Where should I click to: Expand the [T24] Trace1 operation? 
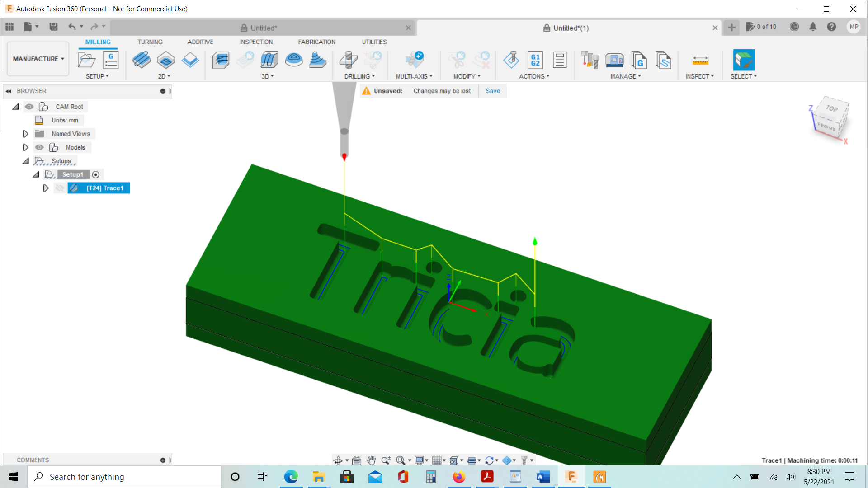tap(46, 188)
